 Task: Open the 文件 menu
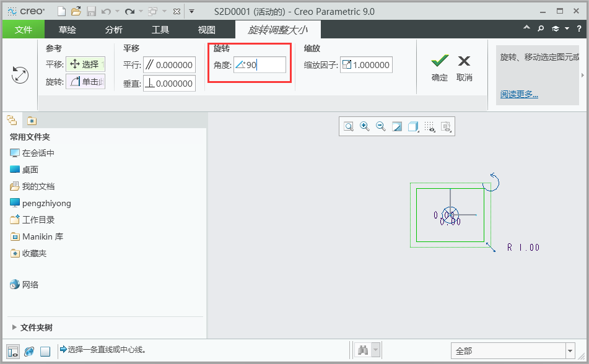tap(24, 30)
